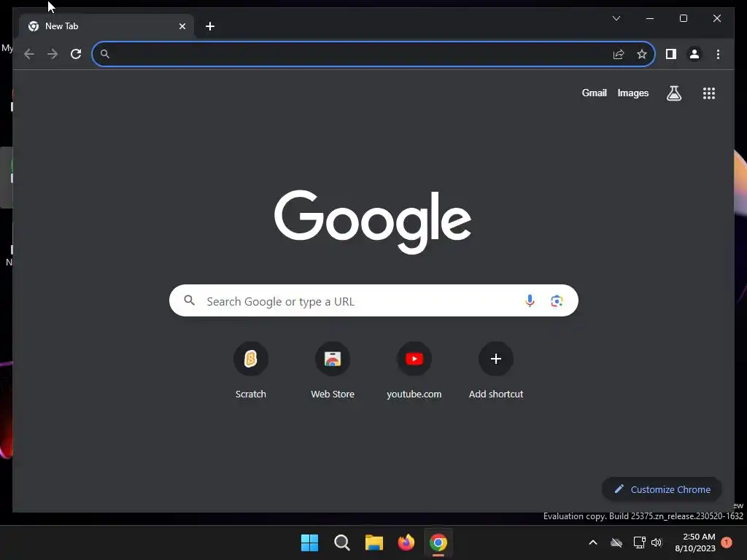Add a new shortcut tile
Viewport: 747px width, 560px height.
(495, 370)
